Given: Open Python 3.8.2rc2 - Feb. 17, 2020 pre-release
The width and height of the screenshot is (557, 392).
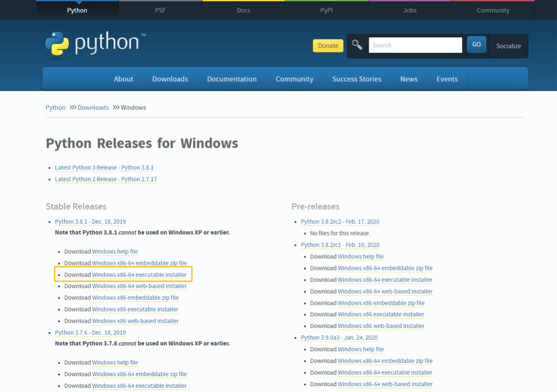Looking at the screenshot, I should tap(340, 222).
